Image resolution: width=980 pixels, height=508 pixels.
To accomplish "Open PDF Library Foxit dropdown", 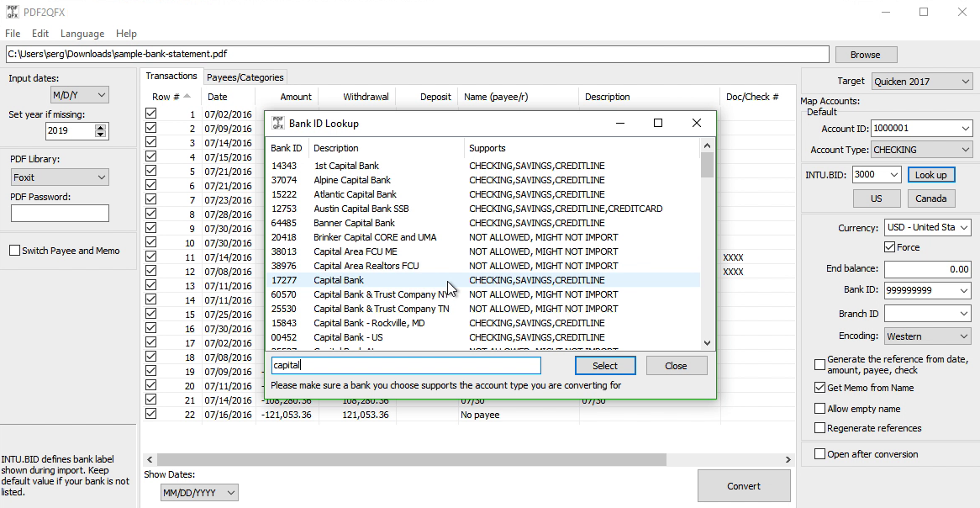I will point(60,177).
